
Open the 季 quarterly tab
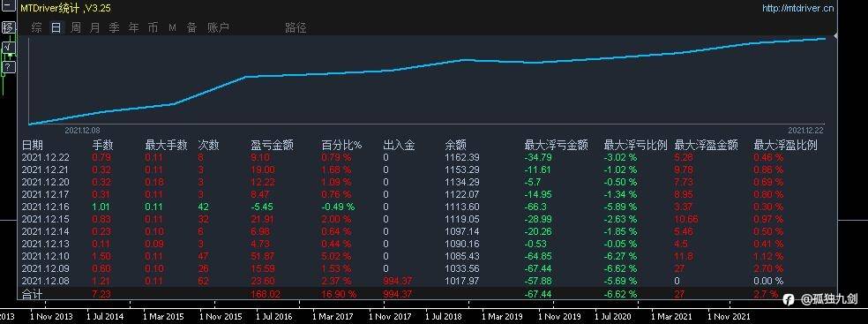(x=114, y=27)
